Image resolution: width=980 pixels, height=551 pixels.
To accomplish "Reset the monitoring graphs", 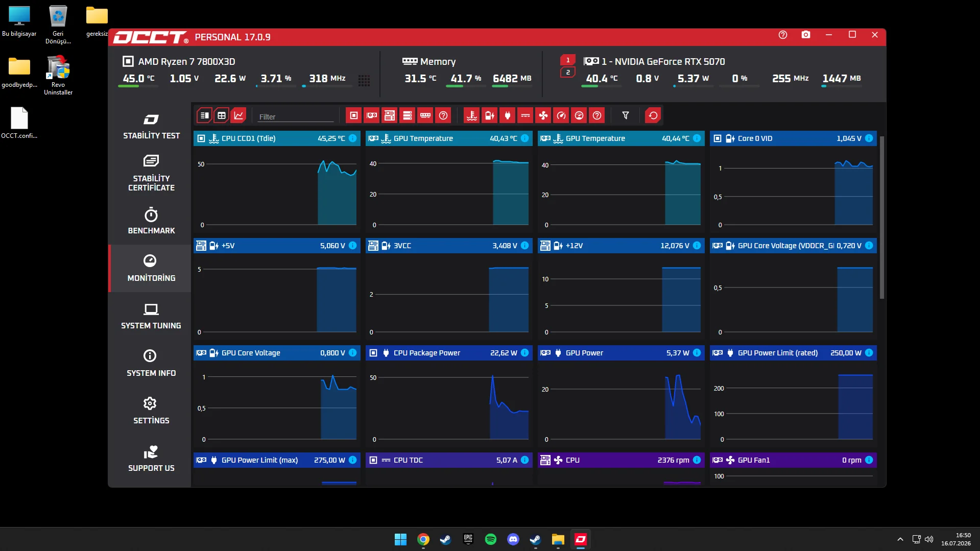I will tap(653, 115).
